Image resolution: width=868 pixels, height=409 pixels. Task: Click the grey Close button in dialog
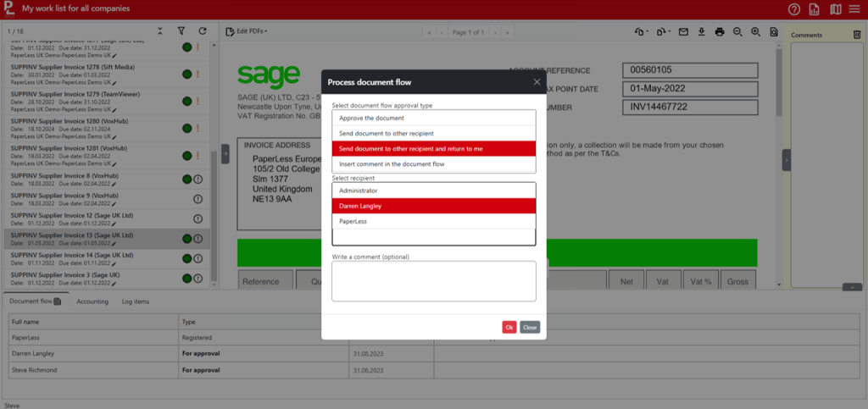point(530,327)
